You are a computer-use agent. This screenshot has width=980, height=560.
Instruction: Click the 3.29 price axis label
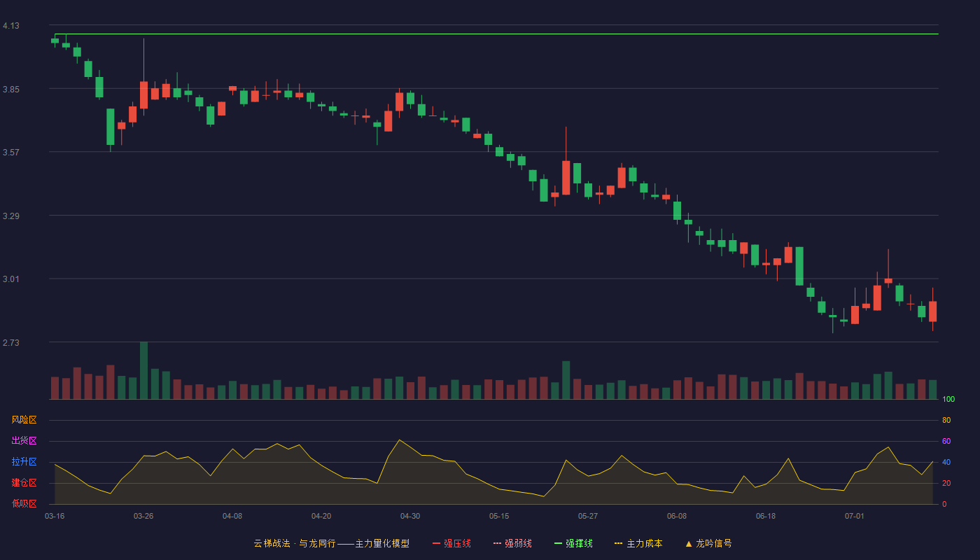11,216
